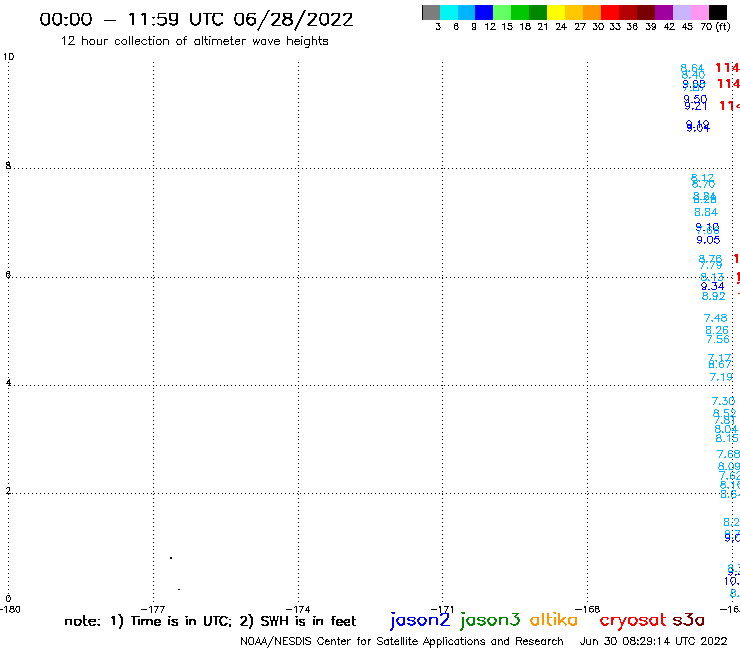The width and height of the screenshot is (740, 650).
Task: Click latitude axis label 8
Action: pos(8,166)
